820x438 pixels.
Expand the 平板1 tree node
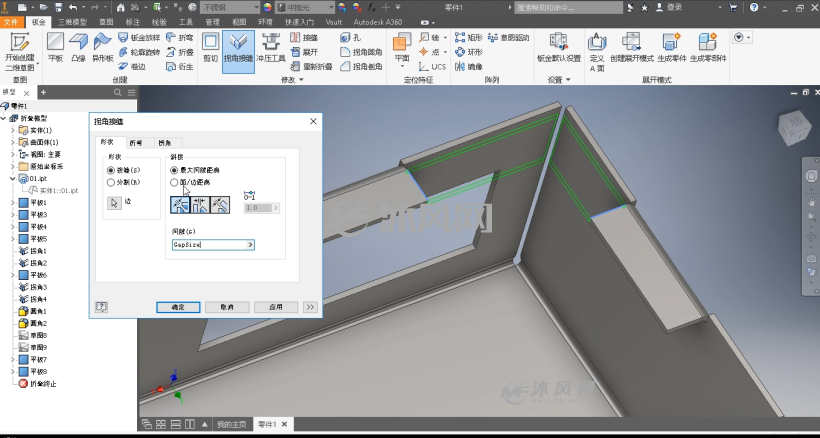[x=13, y=203]
